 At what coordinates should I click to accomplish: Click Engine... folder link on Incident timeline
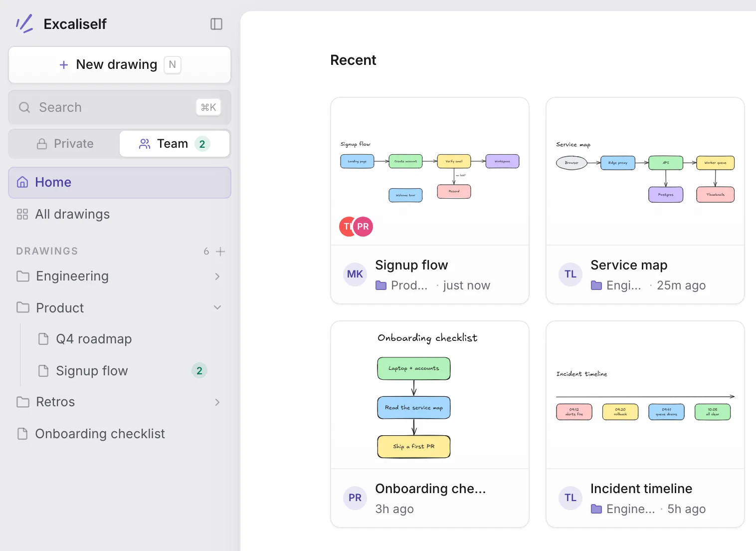(x=623, y=509)
